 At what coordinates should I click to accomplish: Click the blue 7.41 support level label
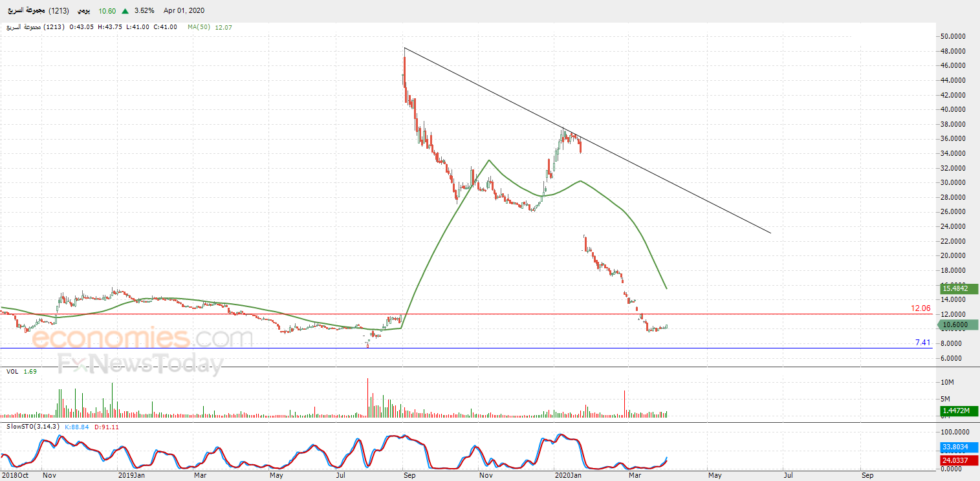(923, 343)
